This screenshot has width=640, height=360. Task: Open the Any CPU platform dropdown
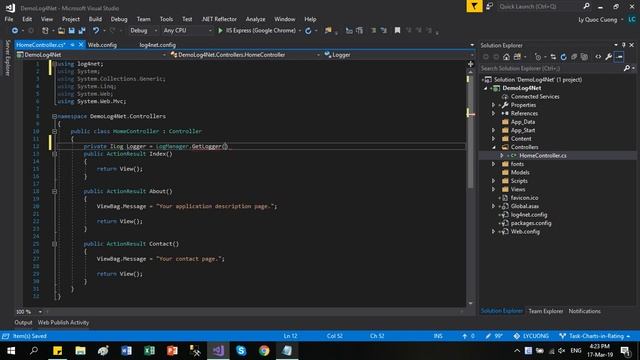[188, 31]
